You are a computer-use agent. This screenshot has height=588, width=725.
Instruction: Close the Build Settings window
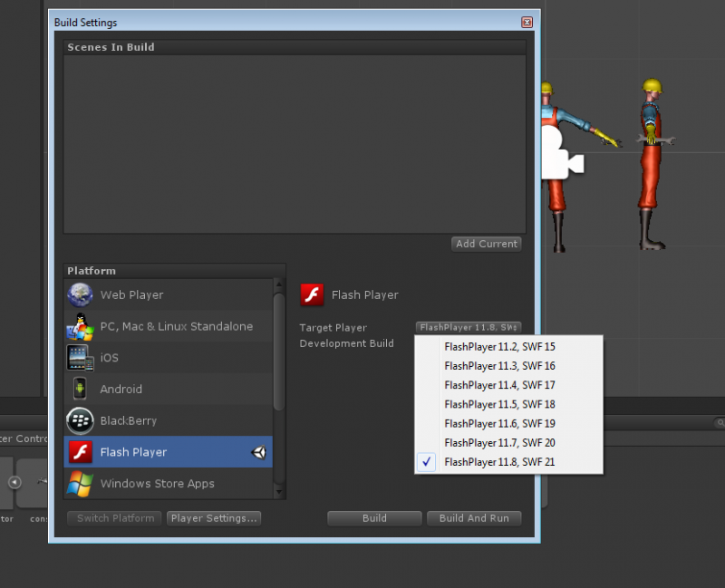click(x=527, y=22)
